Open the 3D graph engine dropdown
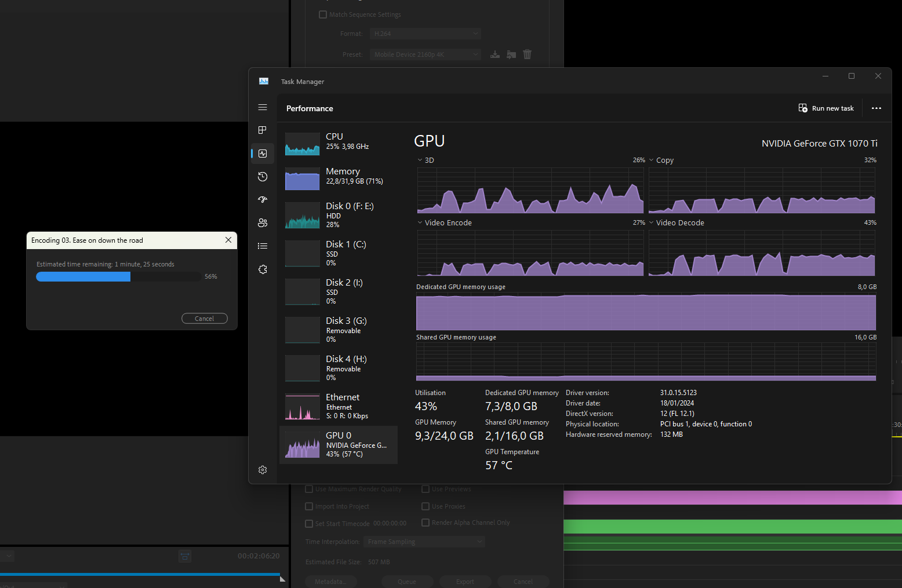Viewport: 902px width, 588px height. [x=425, y=160]
